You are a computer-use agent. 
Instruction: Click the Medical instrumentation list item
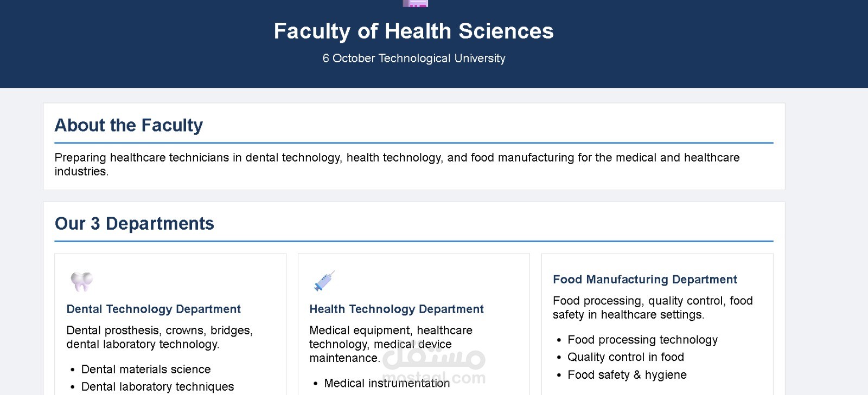point(387,384)
